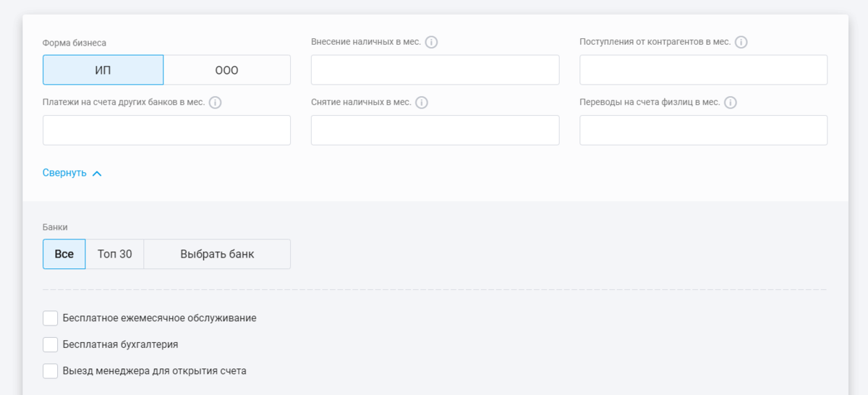Viewport: 868px width, 395px height.
Task: Check Выезд менеджера для открытия счета
Action: pos(51,371)
